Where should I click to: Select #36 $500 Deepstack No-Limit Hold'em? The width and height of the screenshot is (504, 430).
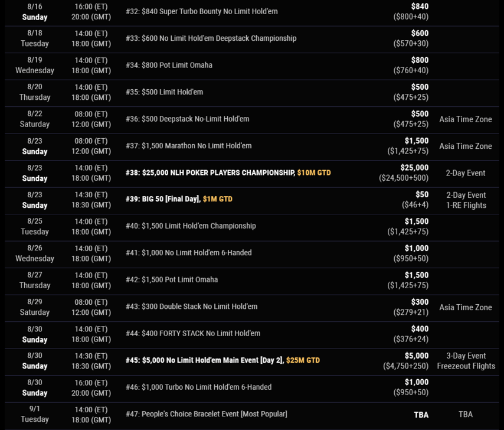pos(187,119)
